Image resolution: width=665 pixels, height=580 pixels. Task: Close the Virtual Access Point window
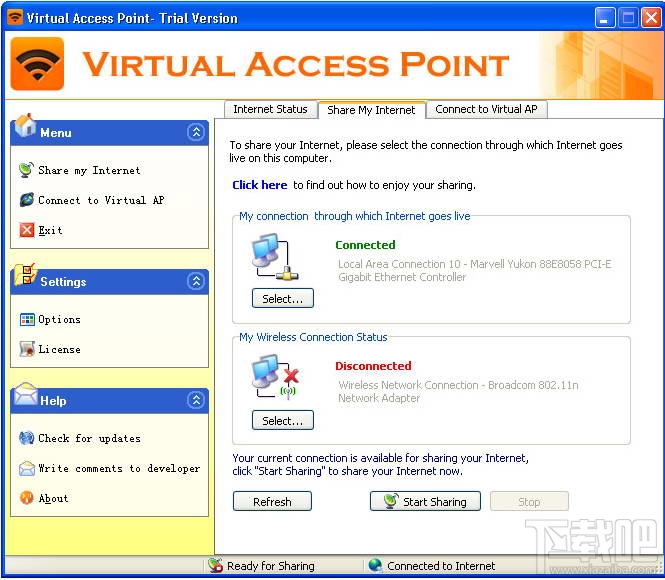click(651, 18)
